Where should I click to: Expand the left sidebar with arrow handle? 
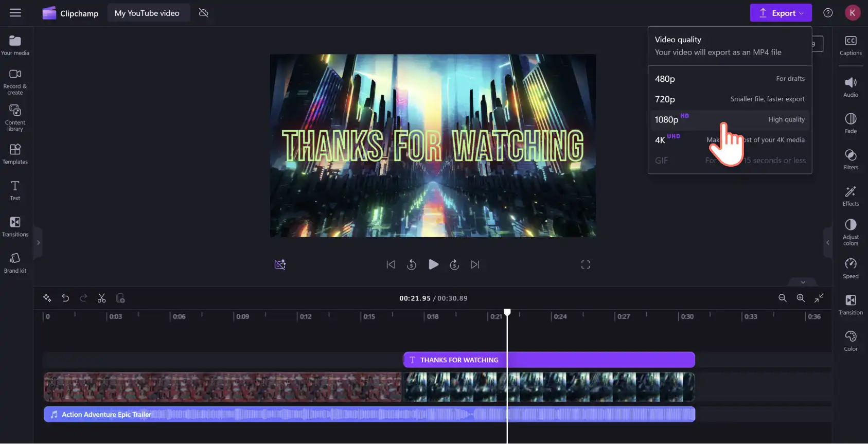tap(38, 242)
